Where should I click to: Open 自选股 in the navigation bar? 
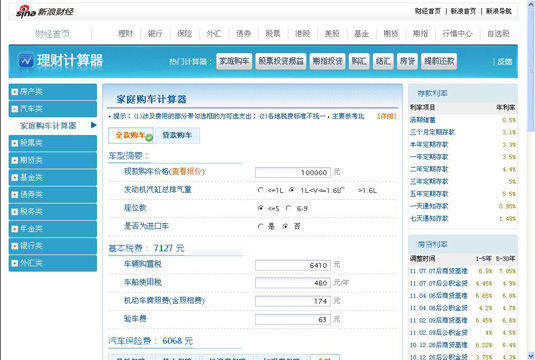point(498,33)
